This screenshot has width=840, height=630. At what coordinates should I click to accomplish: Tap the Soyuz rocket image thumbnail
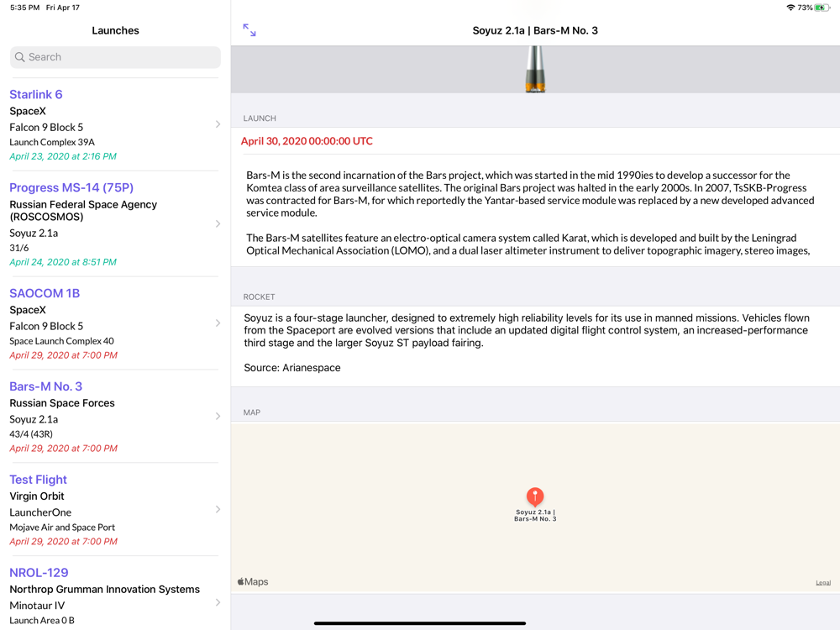tap(535, 69)
